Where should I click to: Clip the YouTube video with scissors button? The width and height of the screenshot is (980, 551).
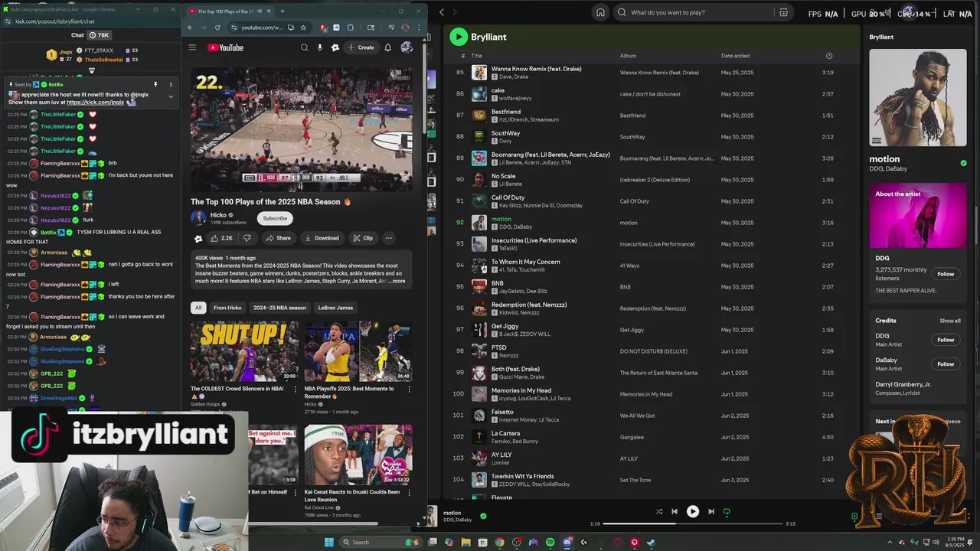[x=363, y=238]
